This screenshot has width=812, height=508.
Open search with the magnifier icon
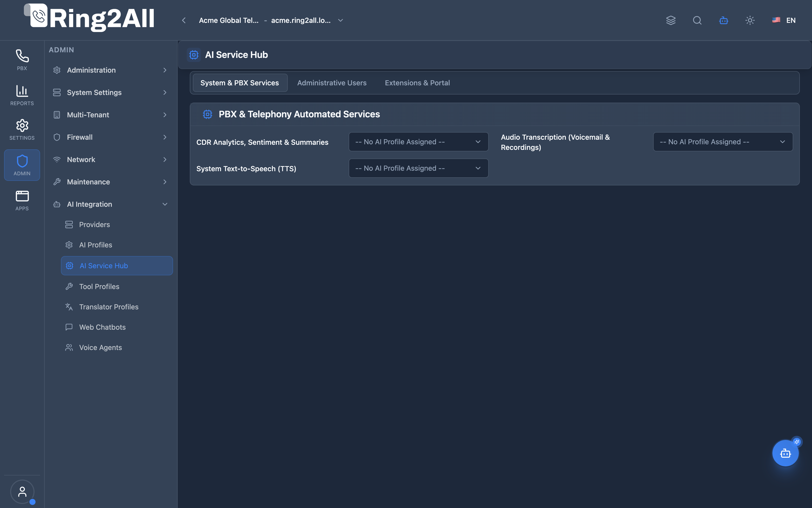(x=697, y=21)
